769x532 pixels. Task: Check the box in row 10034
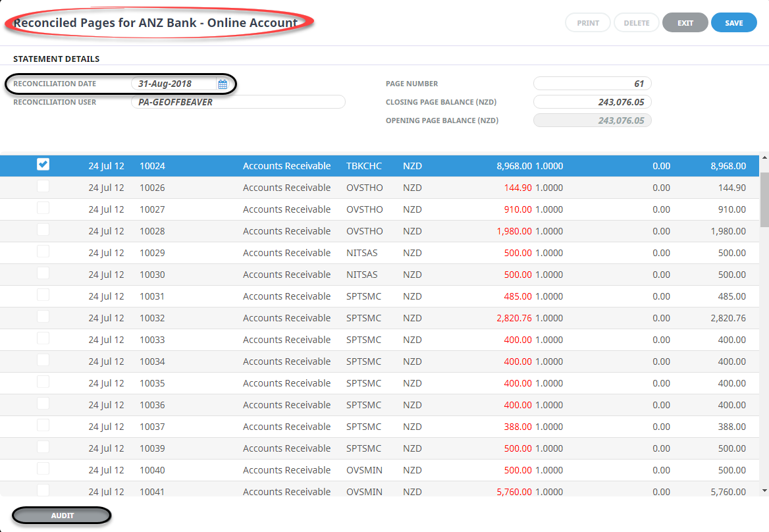[43, 360]
